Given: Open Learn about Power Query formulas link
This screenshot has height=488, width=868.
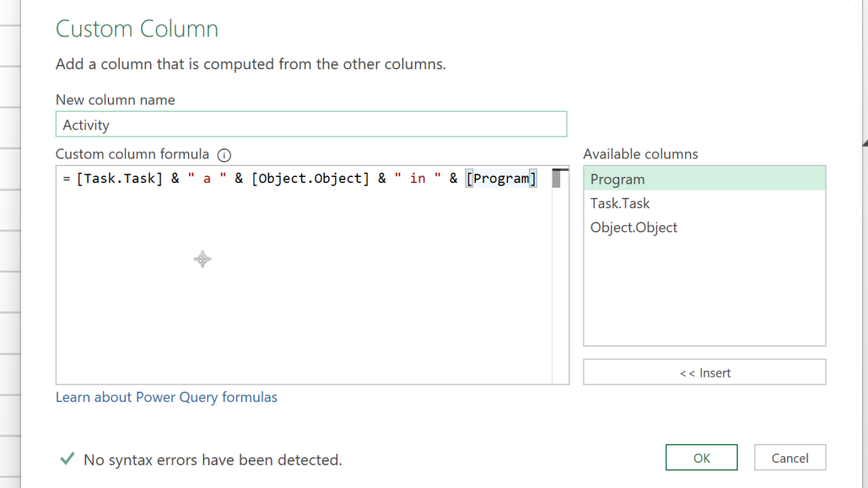Looking at the screenshot, I should (x=166, y=397).
